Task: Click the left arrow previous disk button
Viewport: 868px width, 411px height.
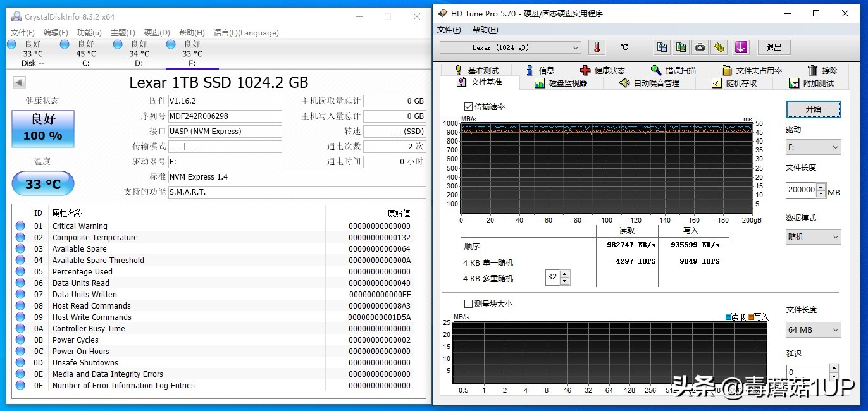Action: click(19, 83)
